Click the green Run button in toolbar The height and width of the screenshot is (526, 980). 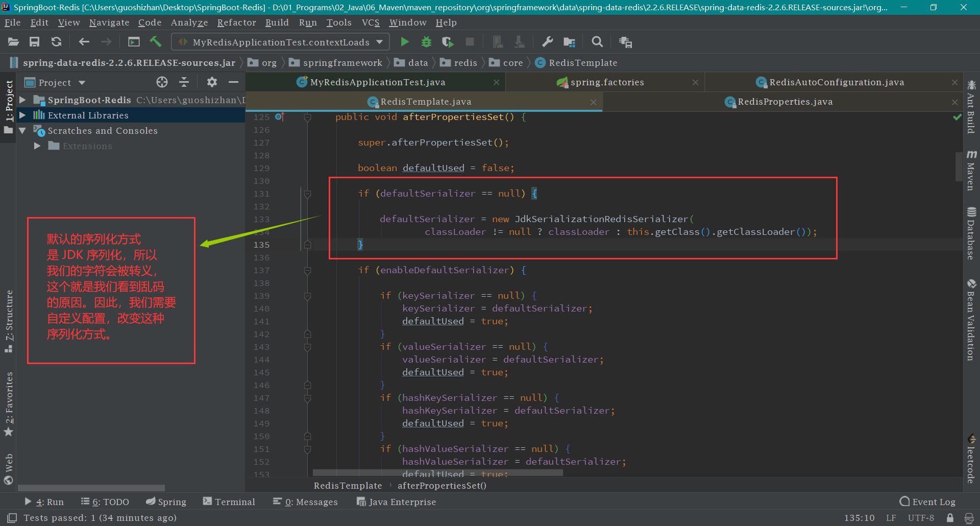[x=405, y=42]
